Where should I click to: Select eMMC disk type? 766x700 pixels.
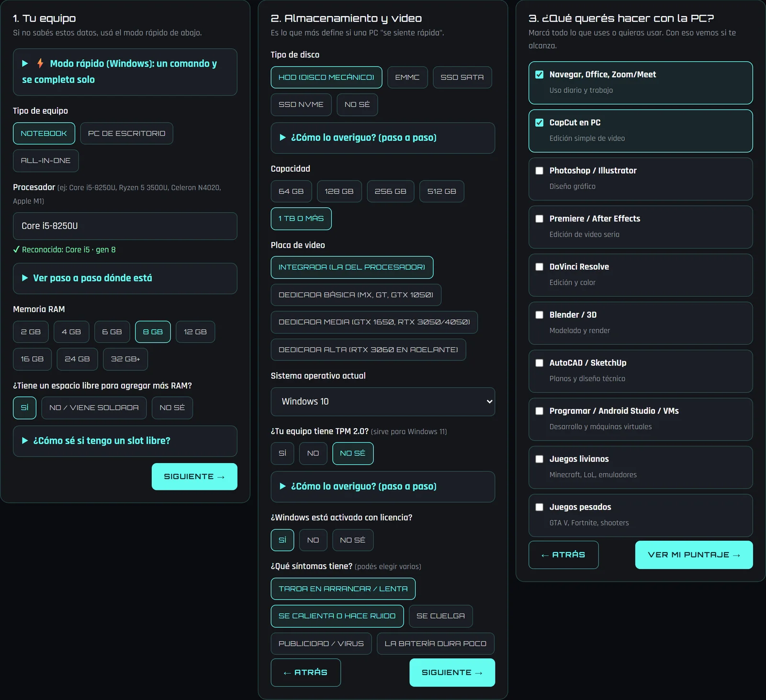(x=407, y=78)
